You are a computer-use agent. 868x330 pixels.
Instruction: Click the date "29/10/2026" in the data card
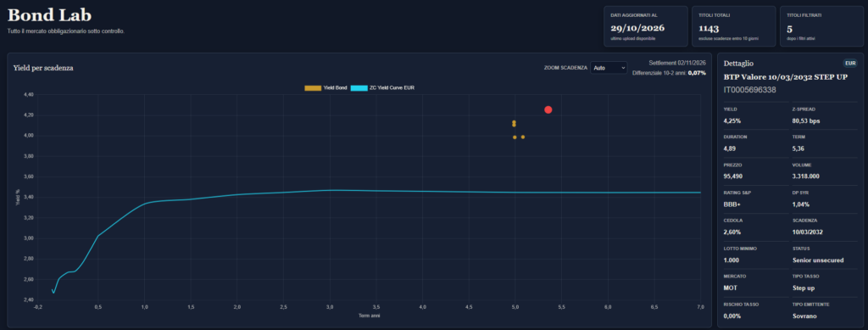(x=637, y=28)
